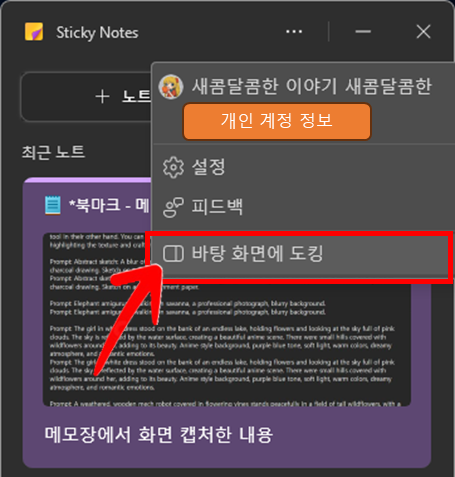455x477 pixels.
Task: Click the Sticky Notes app logo
Action: click(x=34, y=32)
